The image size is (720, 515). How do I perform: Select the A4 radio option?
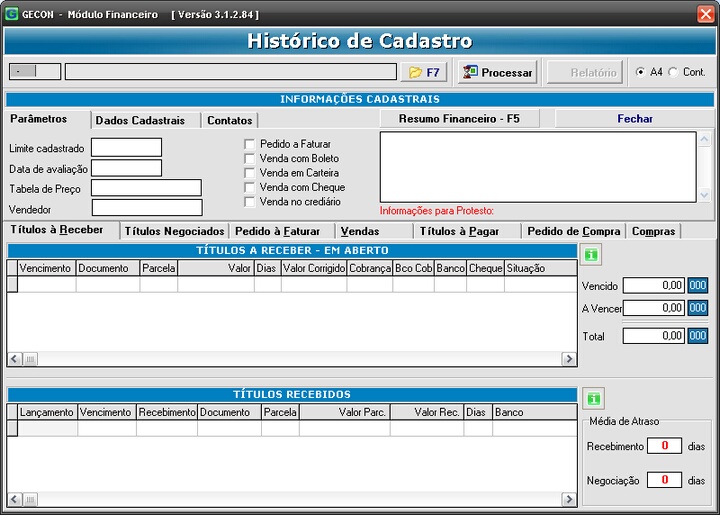tap(640, 72)
